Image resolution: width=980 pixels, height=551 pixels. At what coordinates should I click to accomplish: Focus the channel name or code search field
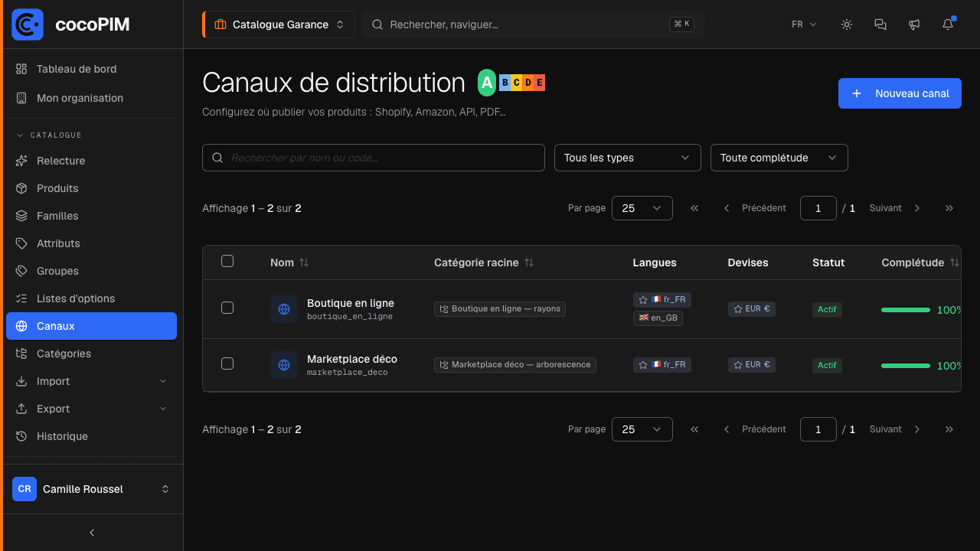(374, 158)
